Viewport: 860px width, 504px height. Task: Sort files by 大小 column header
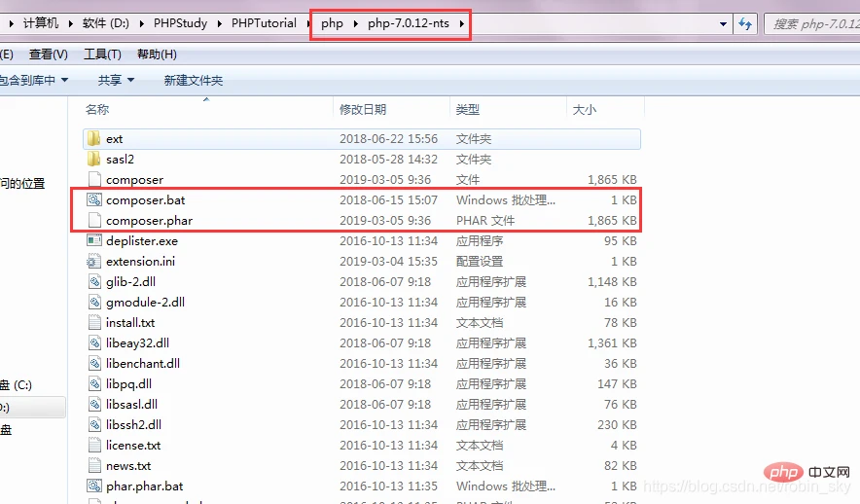coord(585,110)
